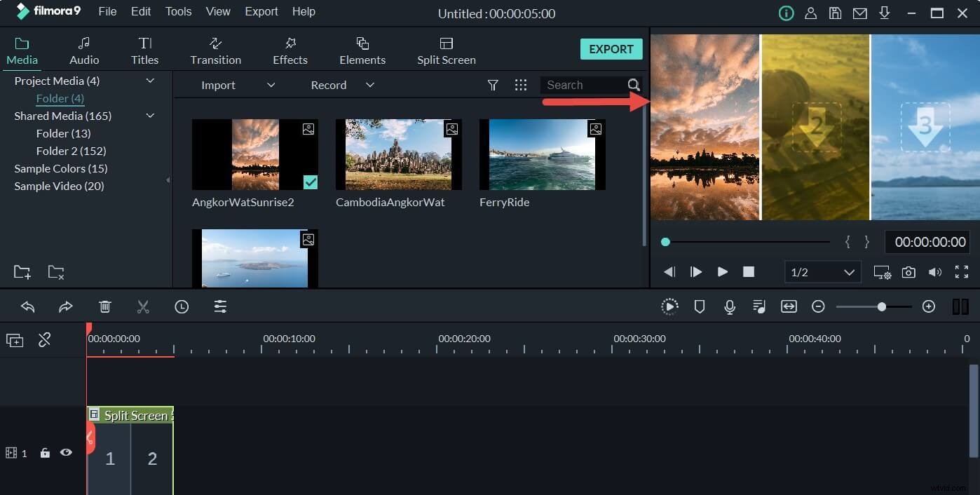
Task: Select the FerryRide media thumbnail
Action: click(x=541, y=154)
